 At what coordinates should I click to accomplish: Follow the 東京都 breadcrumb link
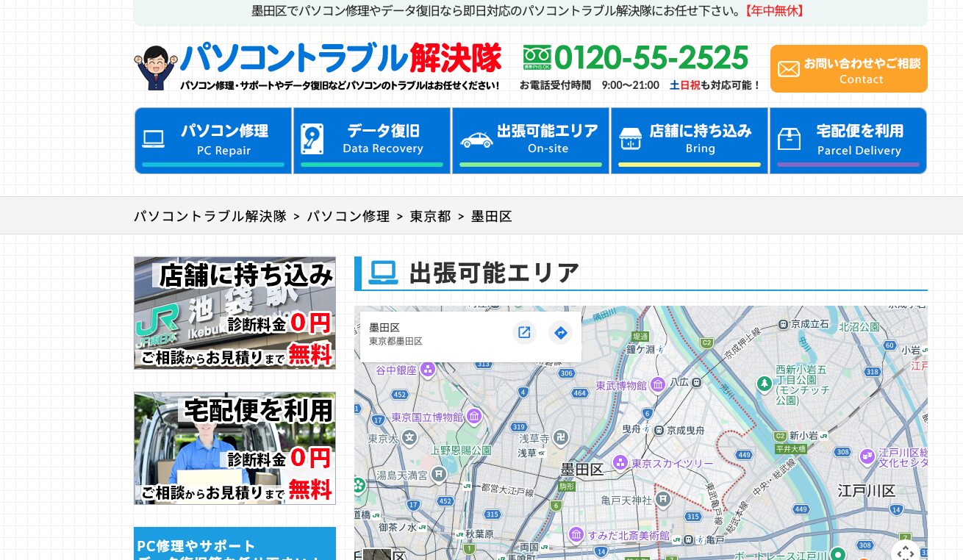click(430, 216)
